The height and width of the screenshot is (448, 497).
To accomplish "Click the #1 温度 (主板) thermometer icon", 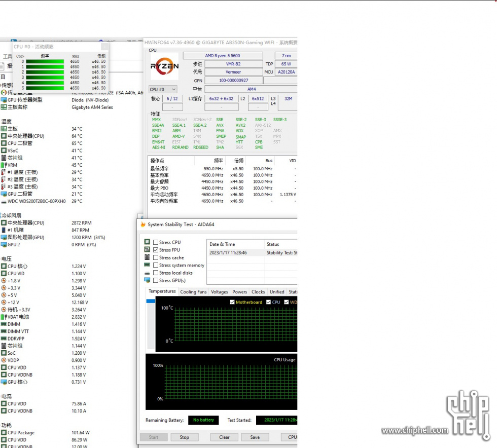I will click(4, 172).
